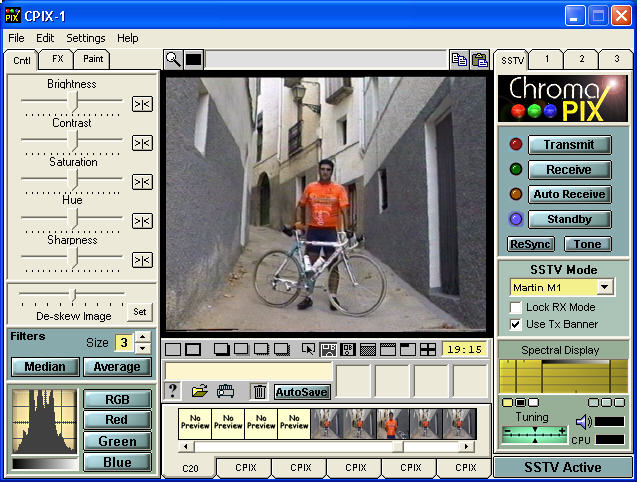
Task: Click the speaker volume icon
Action: coord(584,422)
